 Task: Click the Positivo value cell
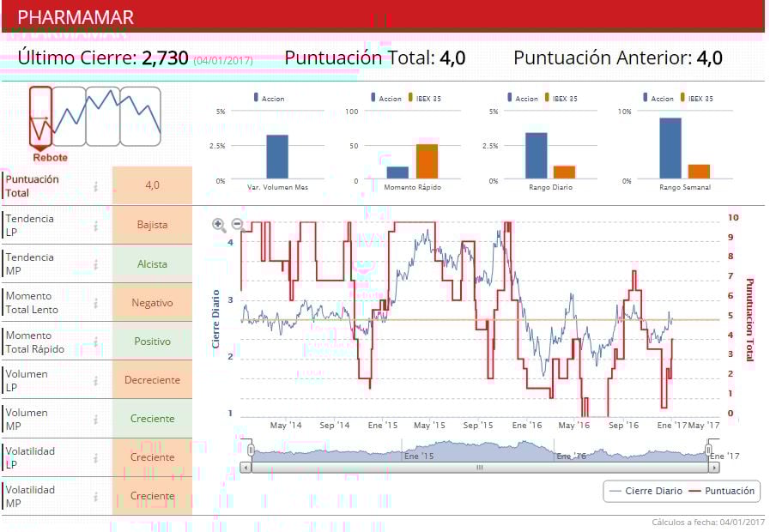pos(152,342)
